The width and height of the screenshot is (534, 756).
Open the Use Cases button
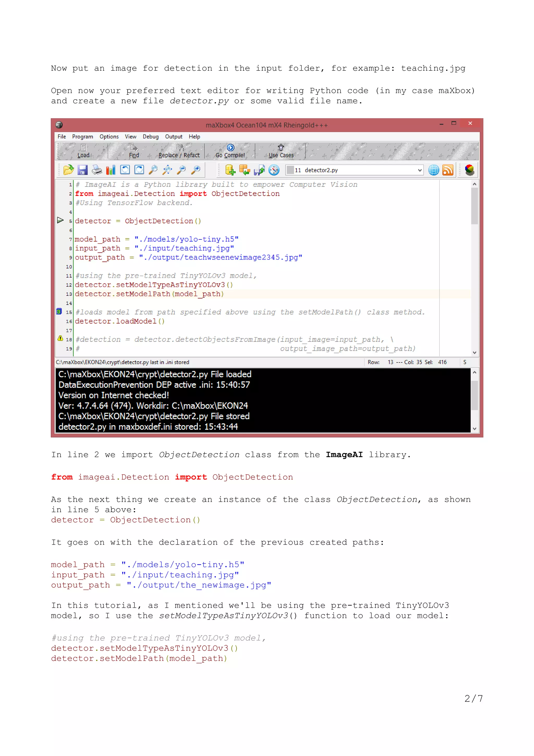pyautogui.click(x=281, y=152)
